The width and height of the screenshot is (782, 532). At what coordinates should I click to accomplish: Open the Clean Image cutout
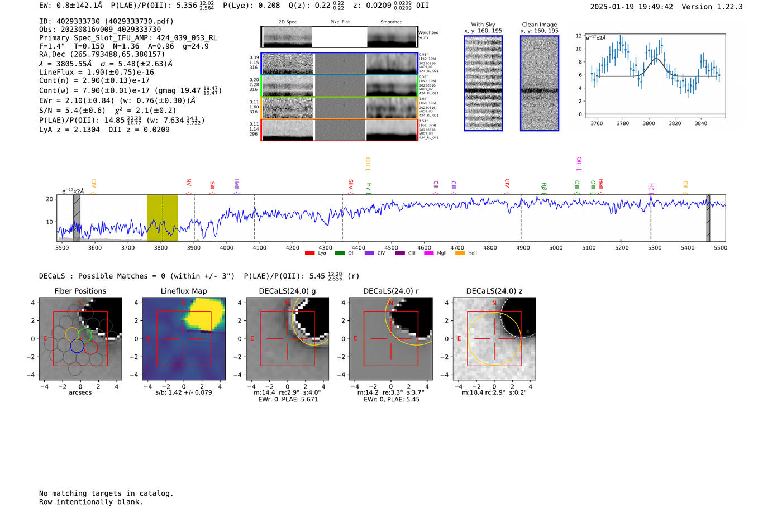point(540,83)
